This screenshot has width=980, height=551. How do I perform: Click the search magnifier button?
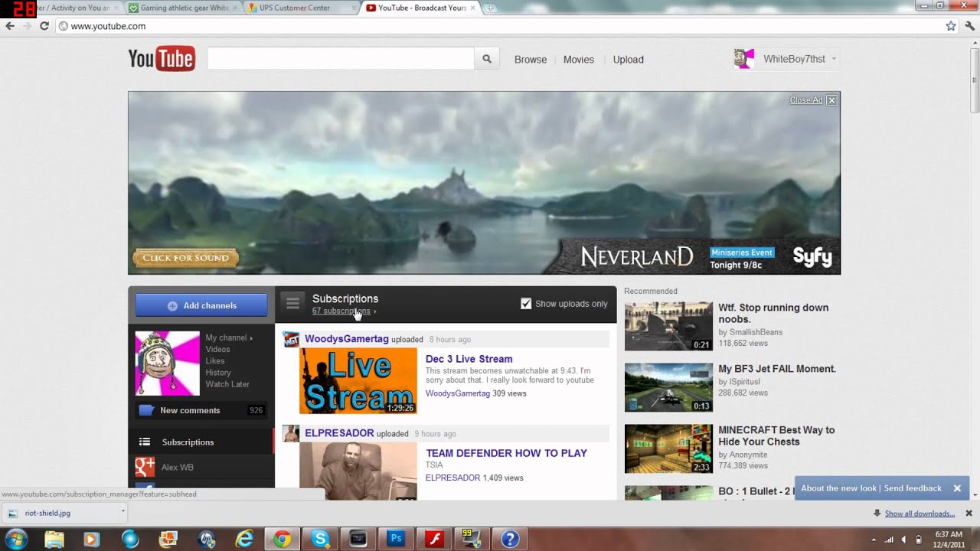tap(487, 59)
